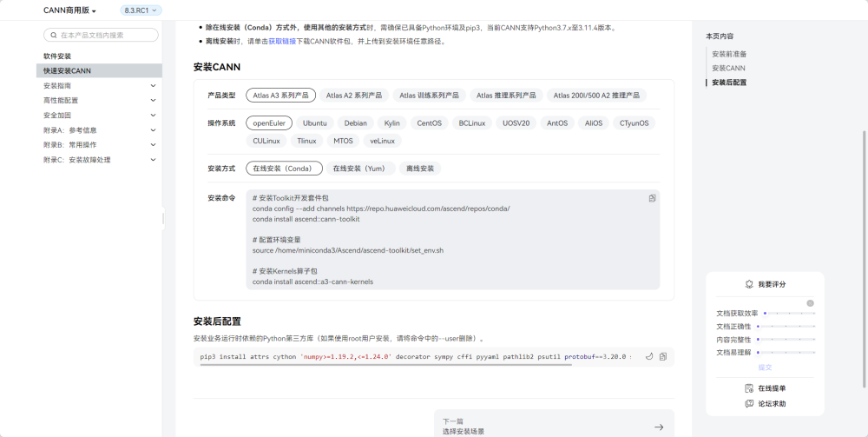Choose BCLinux operating system

[x=471, y=123]
